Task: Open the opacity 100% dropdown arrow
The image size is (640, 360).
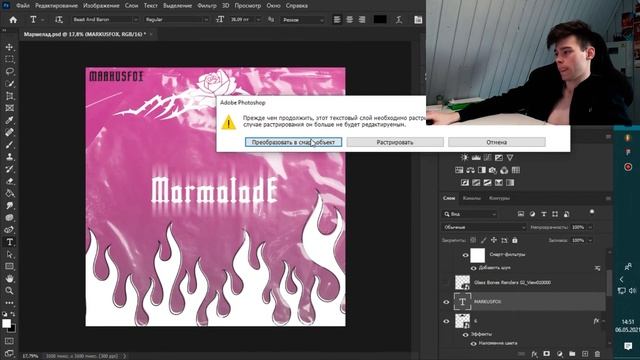Action: tap(590, 227)
